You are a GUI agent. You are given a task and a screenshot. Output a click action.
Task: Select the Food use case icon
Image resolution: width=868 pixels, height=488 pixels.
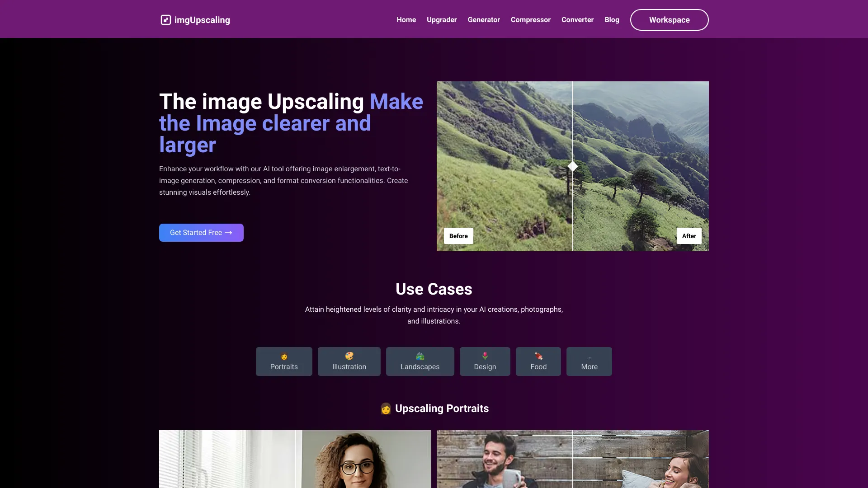point(538,357)
